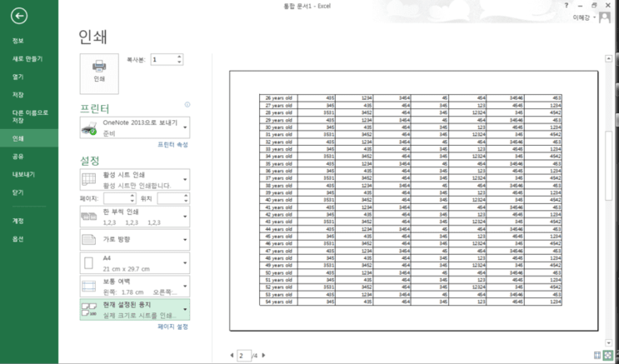Screen dimensions: 619x364
Task: Go to next preview page arrow
Action: (264, 356)
